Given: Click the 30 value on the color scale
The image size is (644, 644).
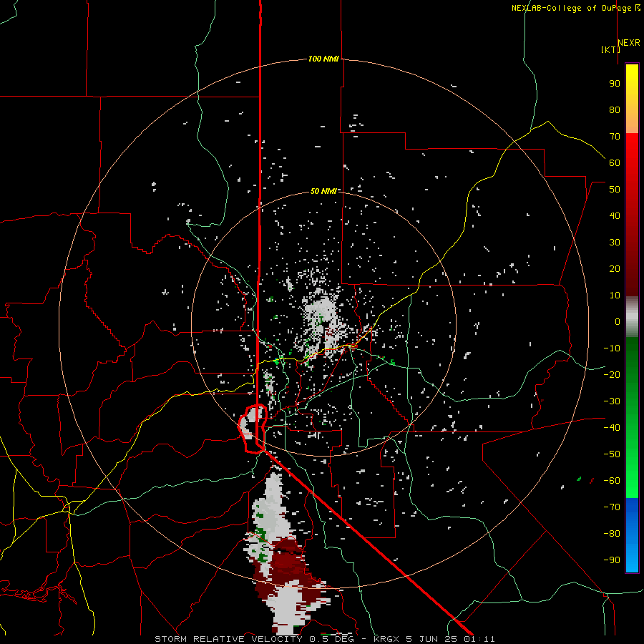Looking at the screenshot, I should 615,243.
